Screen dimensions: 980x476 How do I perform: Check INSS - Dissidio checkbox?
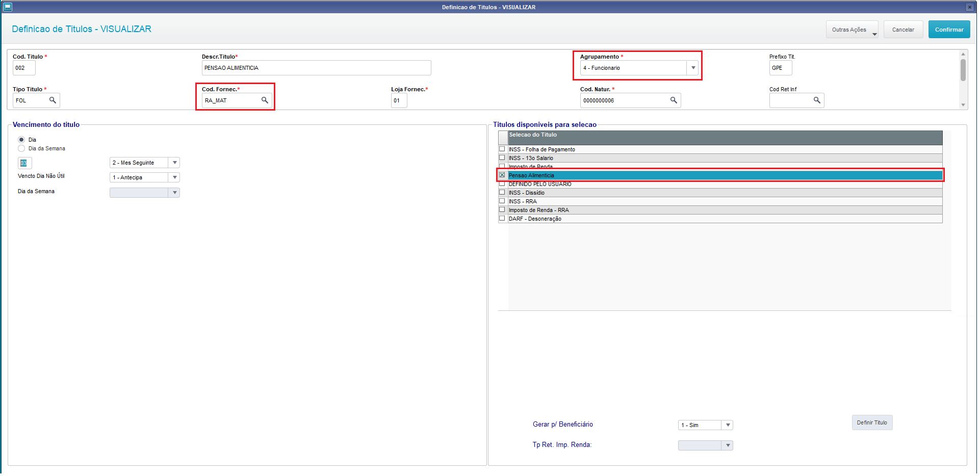pyautogui.click(x=502, y=192)
